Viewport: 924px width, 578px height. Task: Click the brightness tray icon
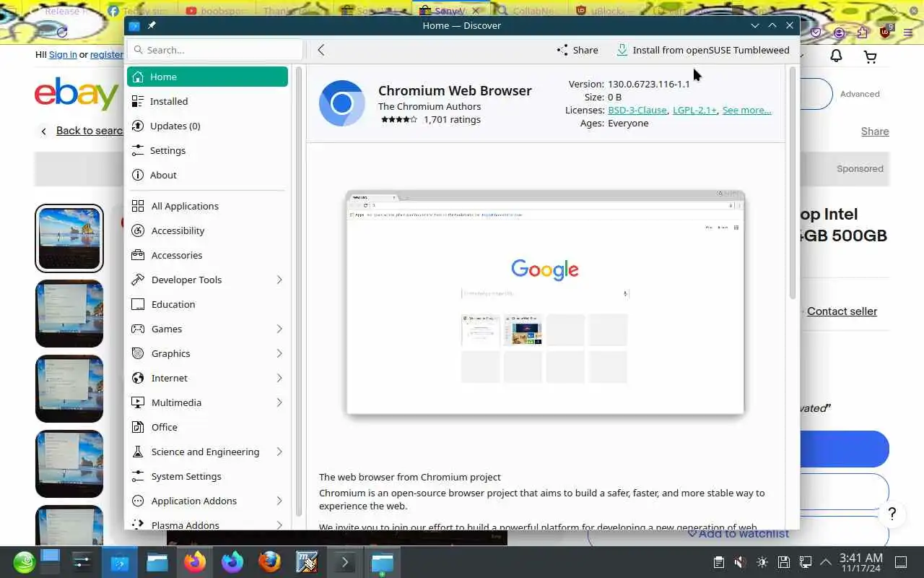pos(762,562)
